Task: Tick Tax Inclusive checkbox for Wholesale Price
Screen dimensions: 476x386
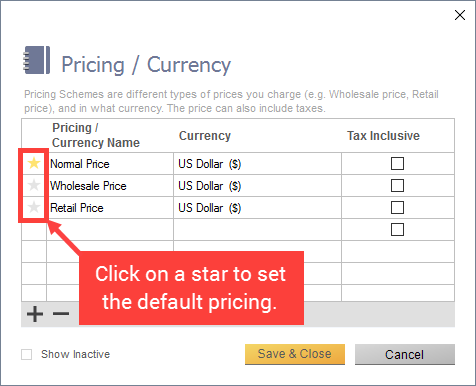Action: tap(397, 186)
